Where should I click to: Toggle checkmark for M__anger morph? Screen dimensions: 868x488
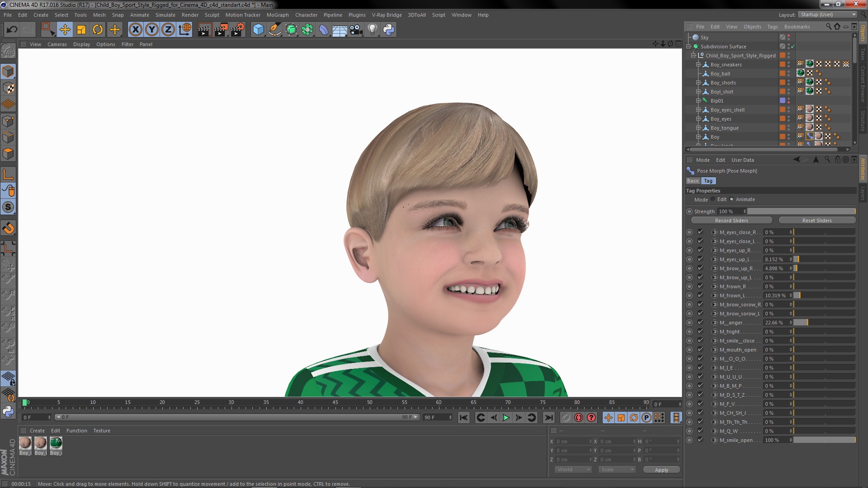pos(700,322)
